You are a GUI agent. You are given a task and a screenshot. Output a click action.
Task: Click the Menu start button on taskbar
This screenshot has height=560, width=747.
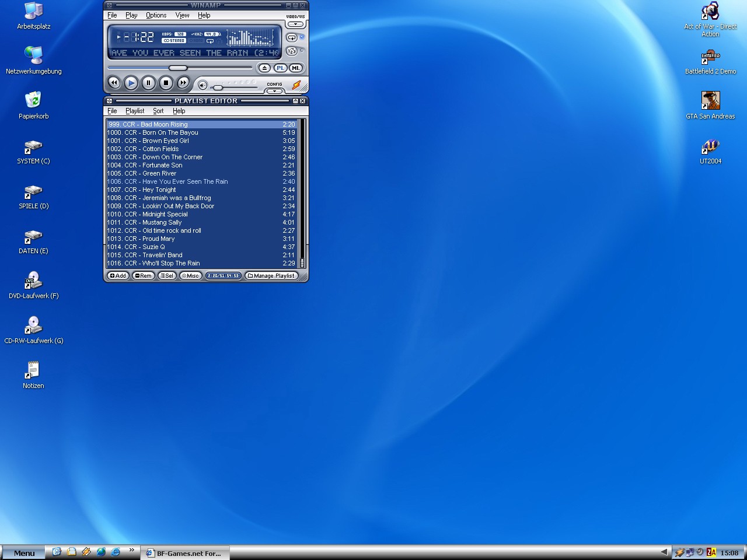[x=24, y=553]
